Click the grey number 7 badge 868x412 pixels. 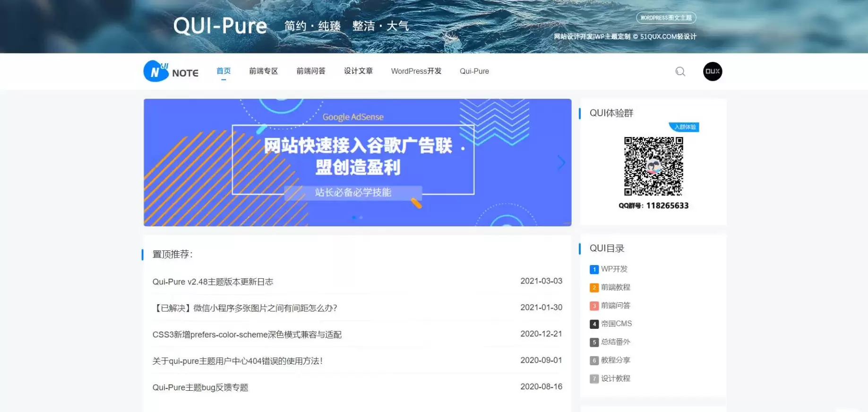pyautogui.click(x=594, y=379)
